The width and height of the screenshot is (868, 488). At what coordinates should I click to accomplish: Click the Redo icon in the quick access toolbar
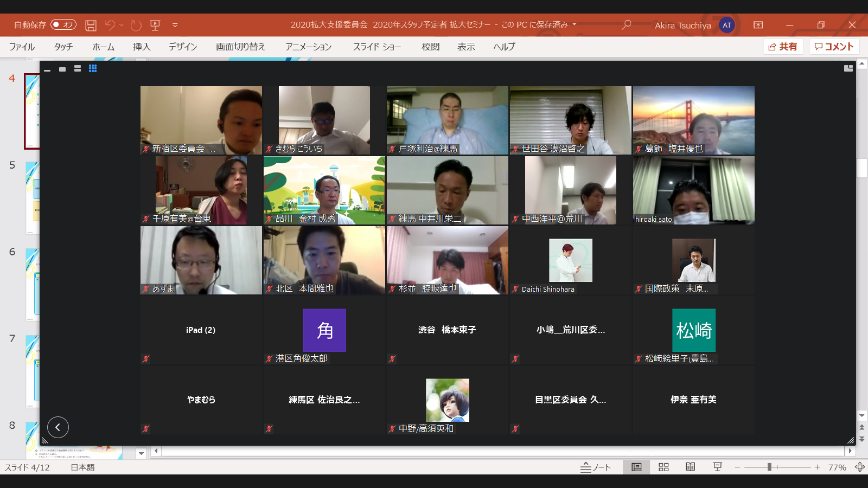(x=136, y=25)
